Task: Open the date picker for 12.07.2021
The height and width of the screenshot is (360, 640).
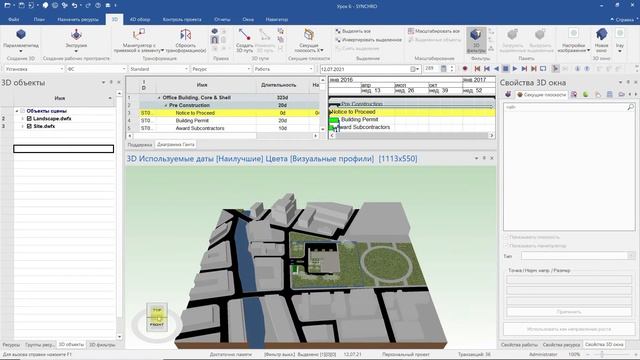Action: pyautogui.click(x=415, y=69)
